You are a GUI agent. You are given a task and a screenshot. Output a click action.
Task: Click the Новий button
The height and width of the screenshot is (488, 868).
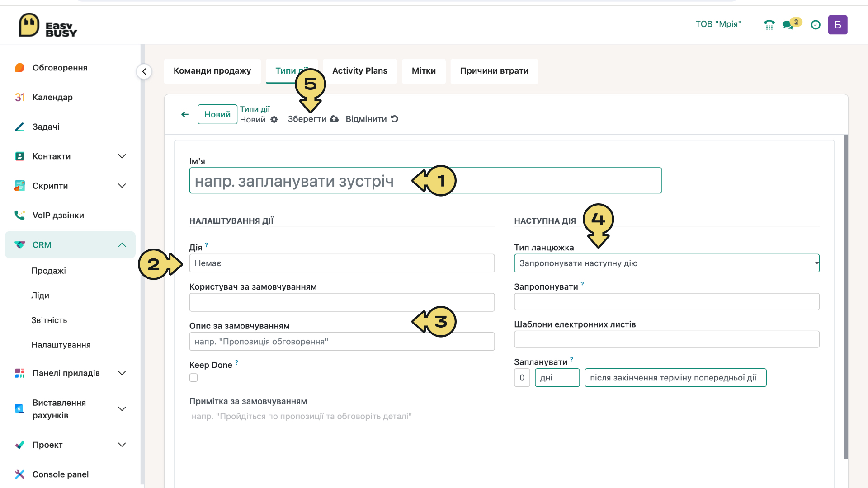coord(217,114)
